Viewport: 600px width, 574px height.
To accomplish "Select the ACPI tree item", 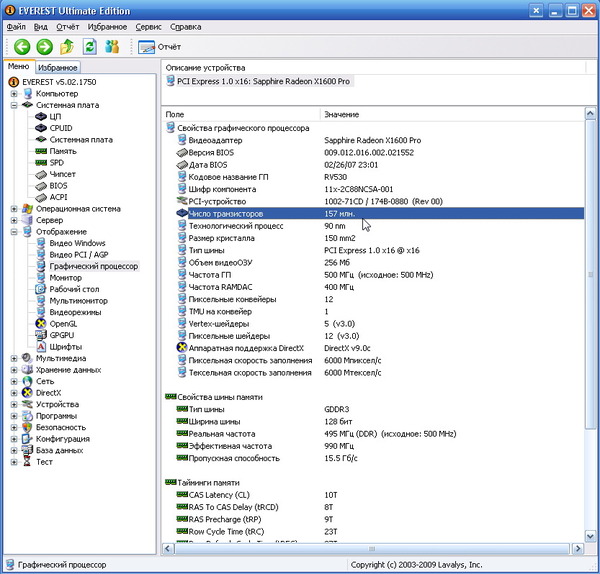I will click(58, 197).
